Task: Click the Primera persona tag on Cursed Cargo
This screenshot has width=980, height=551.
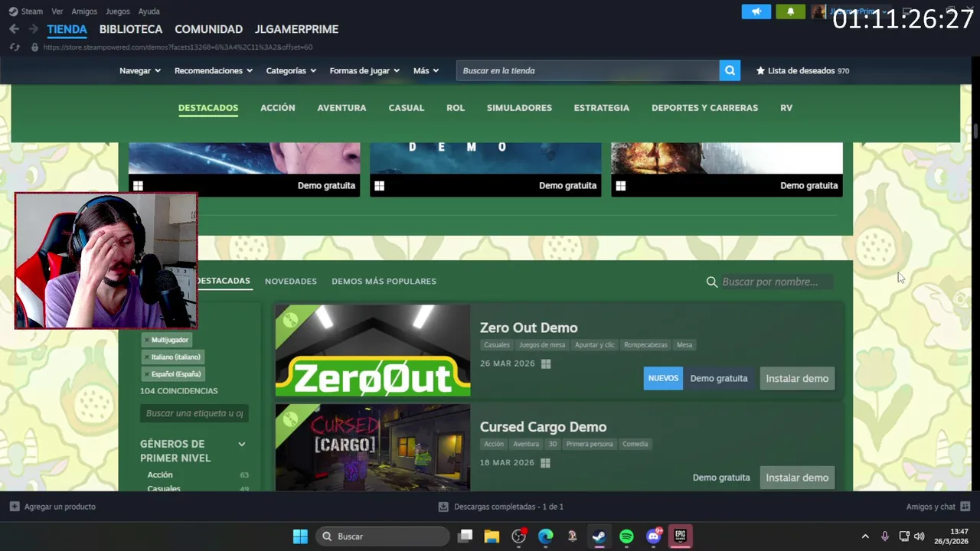Action: [590, 444]
